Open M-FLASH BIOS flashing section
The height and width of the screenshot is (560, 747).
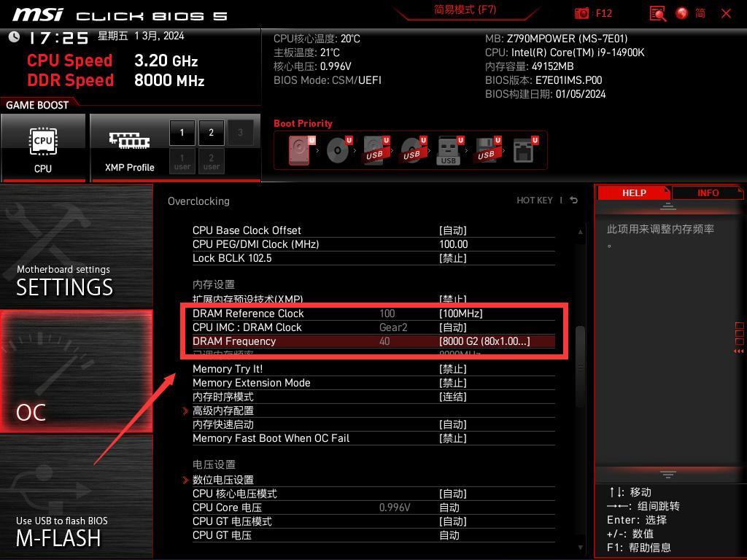pyautogui.click(x=76, y=496)
